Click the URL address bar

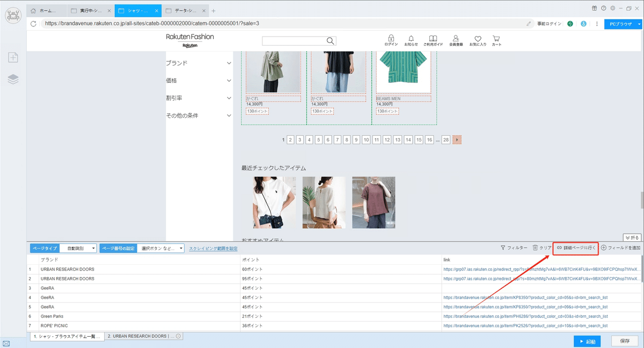click(x=284, y=24)
